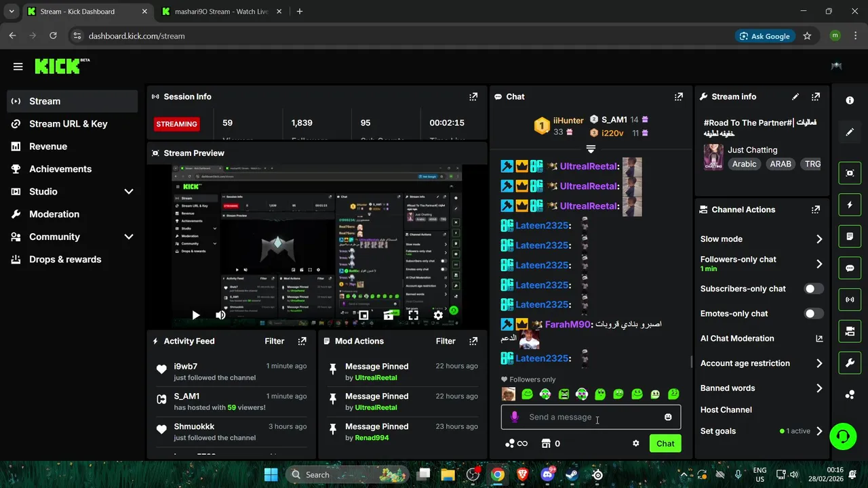Toggle the Subscribers-only chat switch

tap(814, 289)
